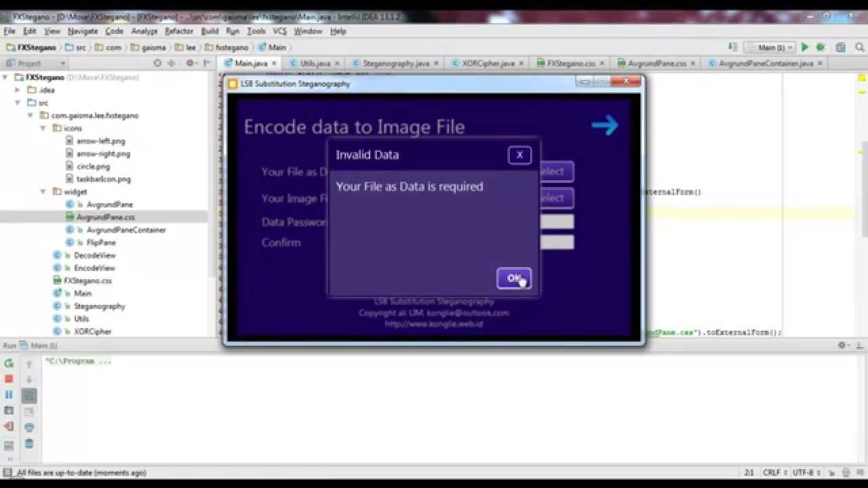Close the AvgrundPane.css tab
Image resolution: width=868 pixels, height=488 pixels.
point(694,63)
